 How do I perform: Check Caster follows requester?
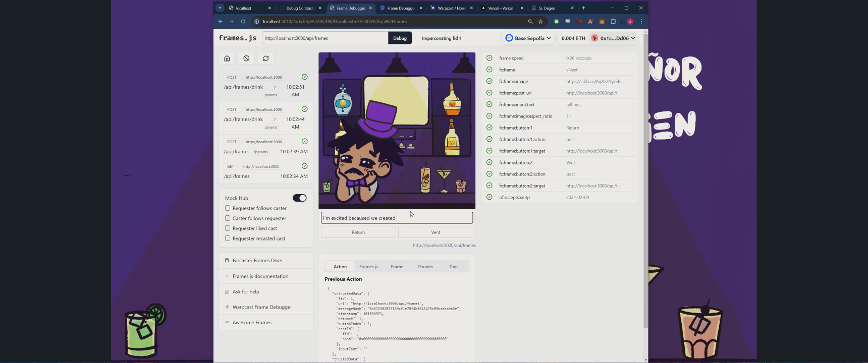(228, 218)
